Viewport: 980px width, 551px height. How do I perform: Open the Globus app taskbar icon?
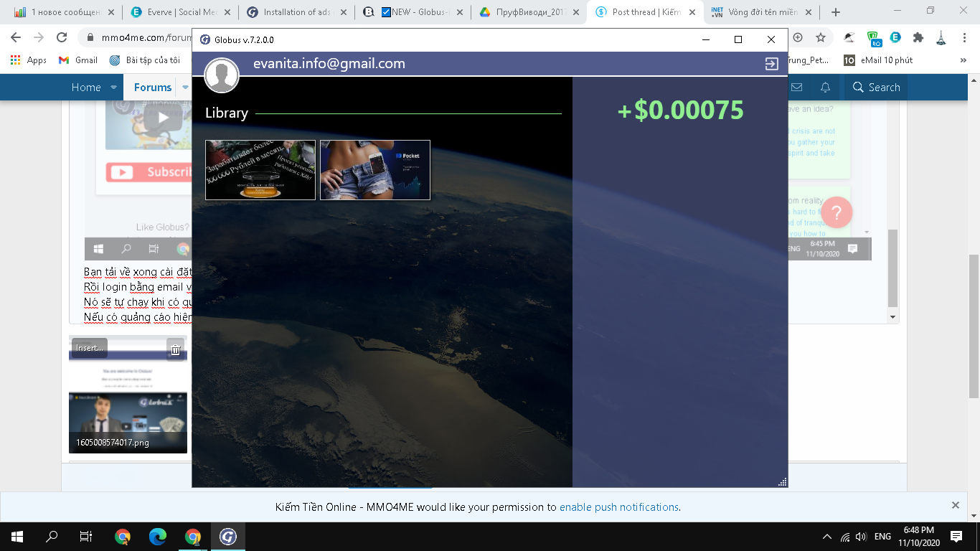coord(228,537)
